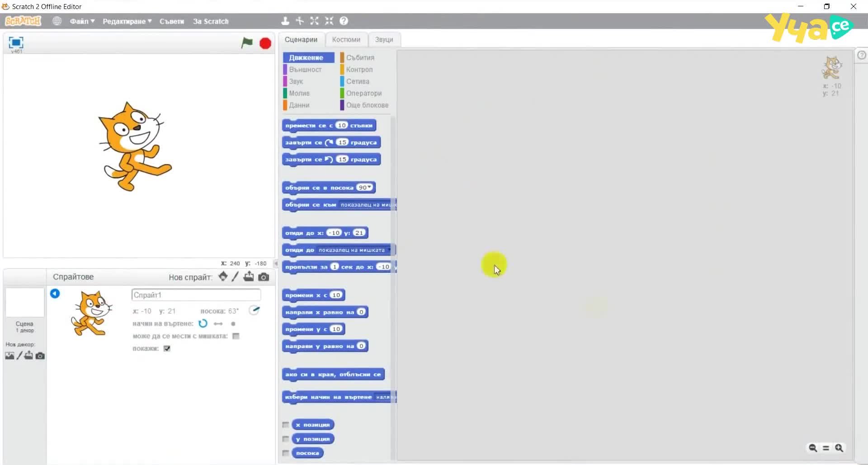The height and width of the screenshot is (465, 868).
Task: Upload backdrop from file
Action: click(x=28, y=356)
